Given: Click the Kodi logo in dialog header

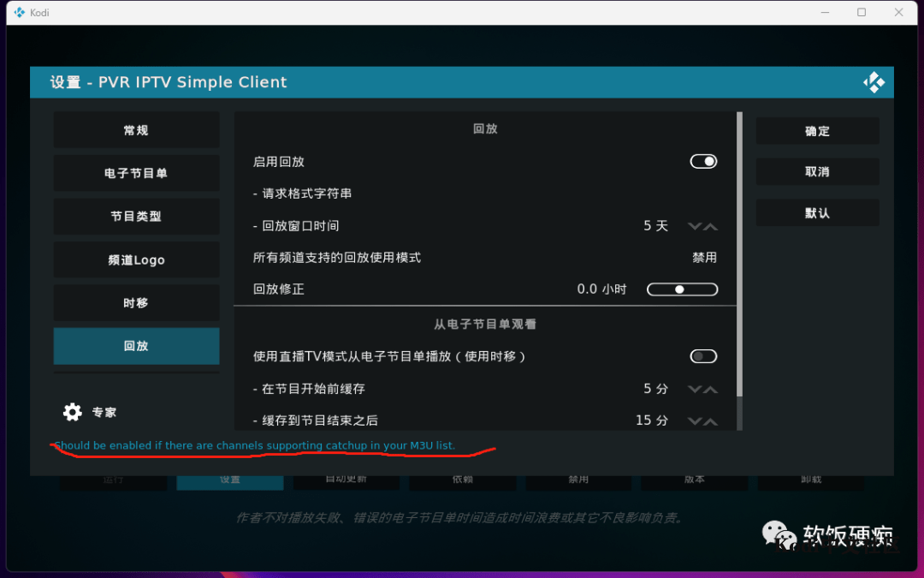Looking at the screenshot, I should pos(874,82).
